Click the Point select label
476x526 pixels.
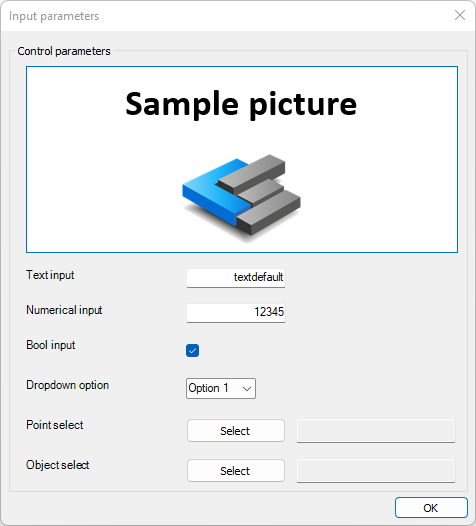point(55,425)
